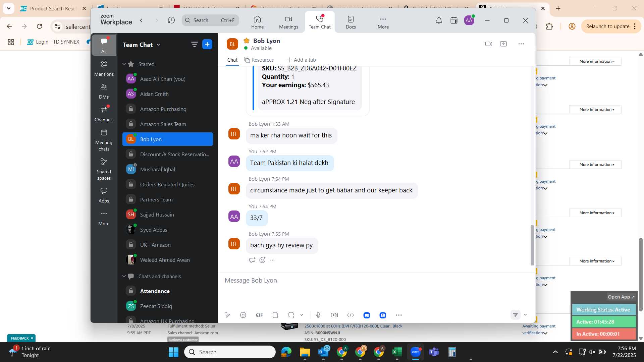
Task: Open Chrome tab search dropdown
Action: [x=8, y=8]
